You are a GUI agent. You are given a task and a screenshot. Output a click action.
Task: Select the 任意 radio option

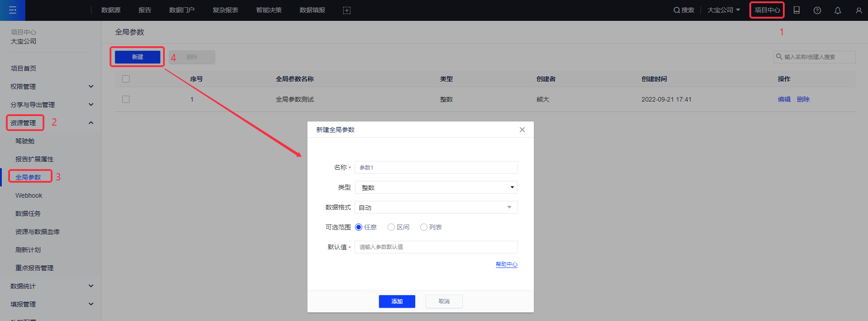pyautogui.click(x=359, y=227)
